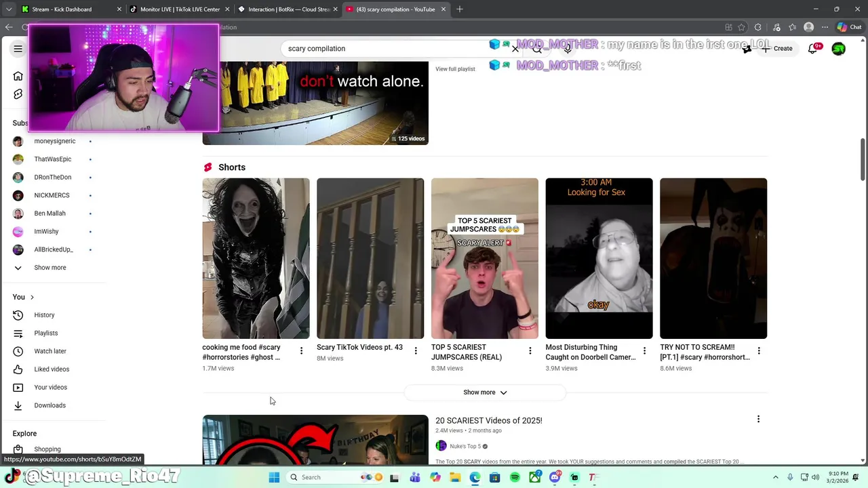Open the Shorts icon in the sidebar
The width and height of the screenshot is (868, 488).
point(18,94)
